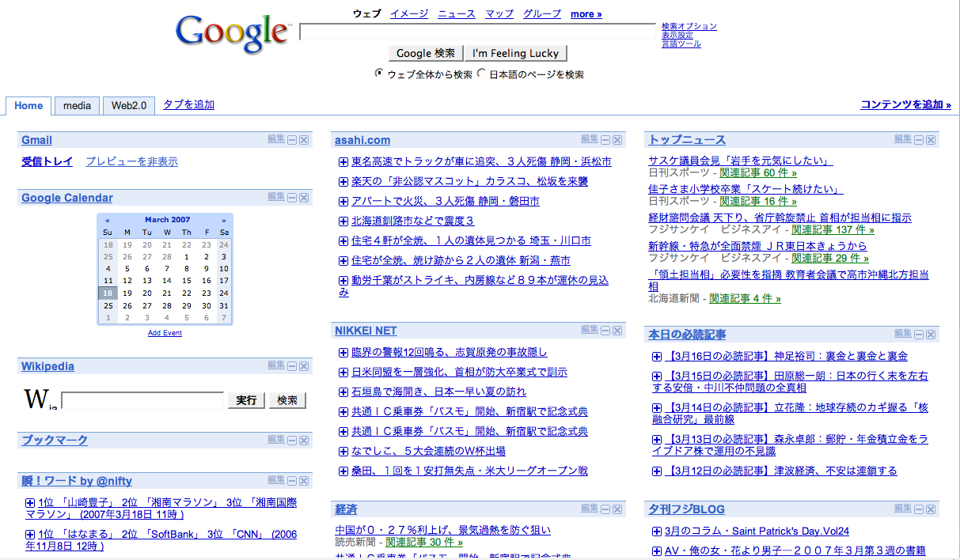Collapse the 本日の必読記事 gadget
This screenshot has width=960, height=560.
tap(919, 335)
